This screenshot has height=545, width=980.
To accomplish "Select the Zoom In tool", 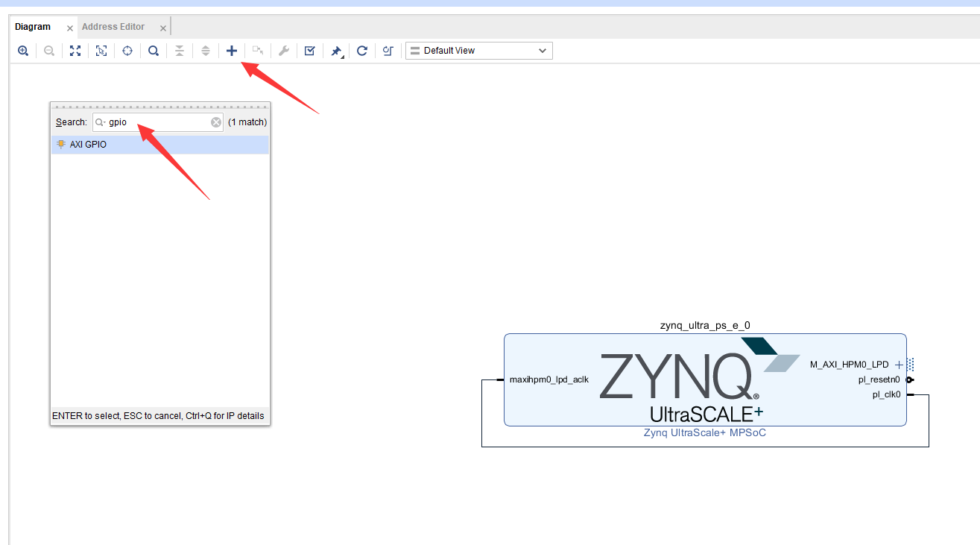I will coord(22,50).
